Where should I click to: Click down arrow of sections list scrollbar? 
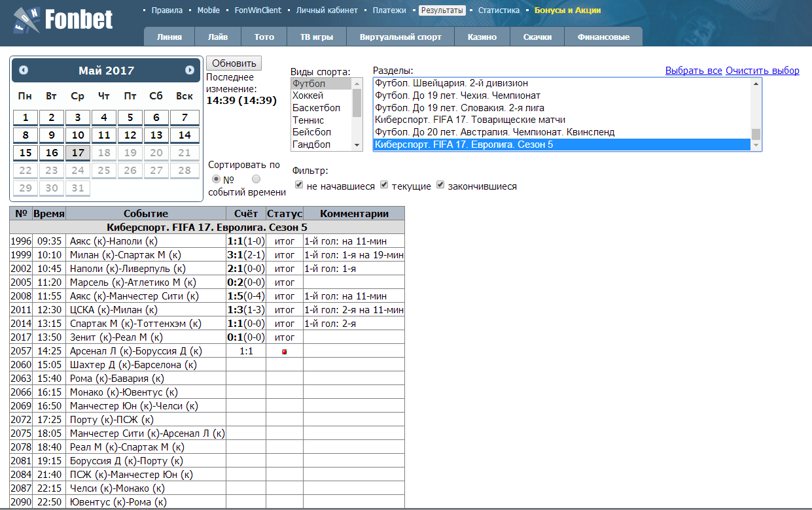pos(756,145)
